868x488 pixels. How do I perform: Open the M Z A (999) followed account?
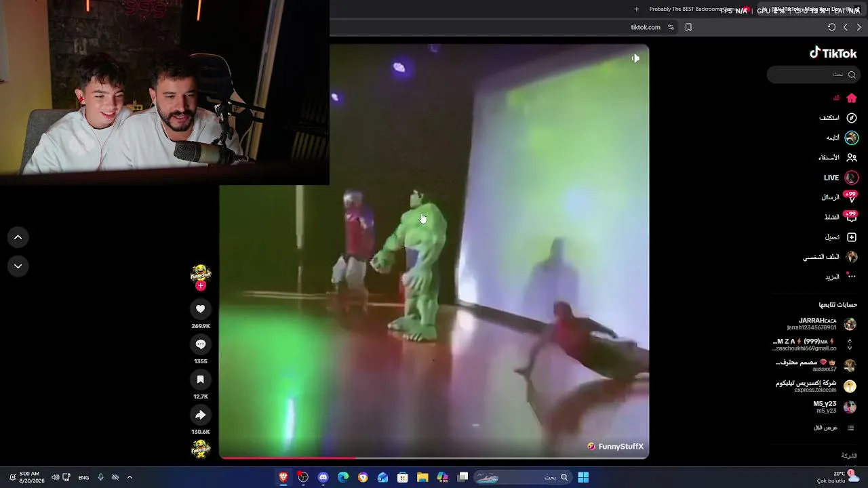pyautogui.click(x=812, y=344)
